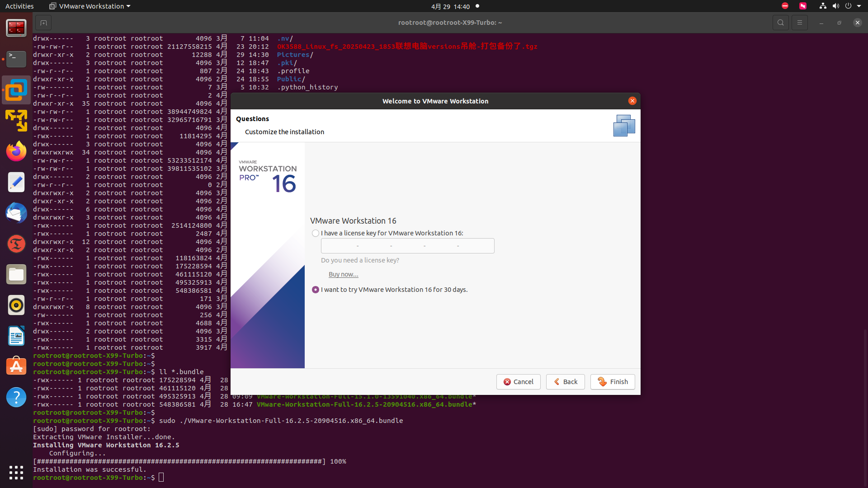The height and width of the screenshot is (488, 868).
Task: Open Thunderbird mail from the dock
Action: 16,213
